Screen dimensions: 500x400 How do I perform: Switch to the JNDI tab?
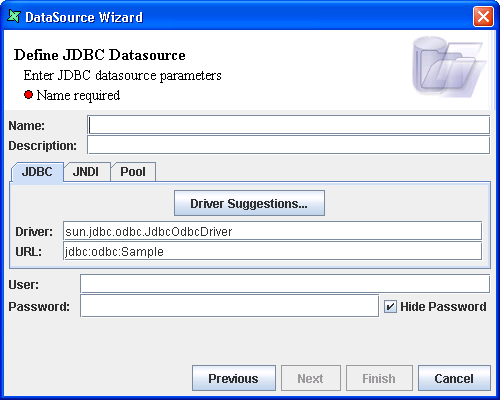86,172
